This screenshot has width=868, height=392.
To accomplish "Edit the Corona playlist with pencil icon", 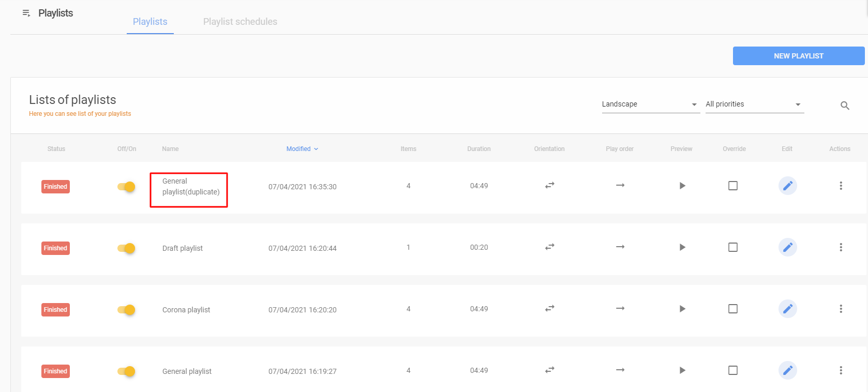I will tap(787, 309).
